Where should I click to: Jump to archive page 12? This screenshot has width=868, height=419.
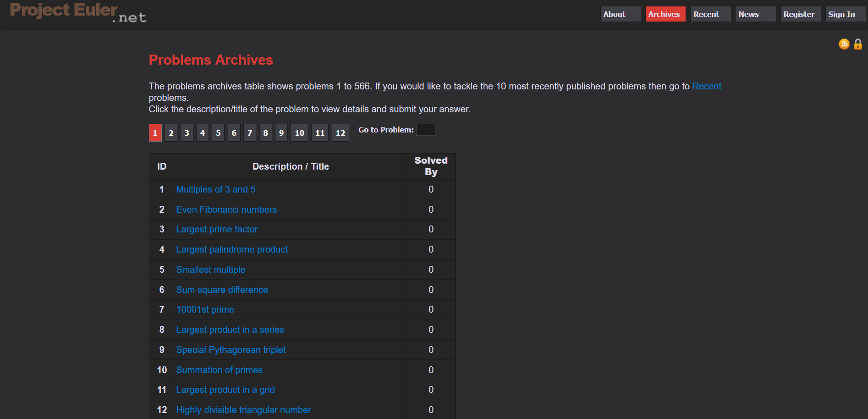(x=340, y=133)
